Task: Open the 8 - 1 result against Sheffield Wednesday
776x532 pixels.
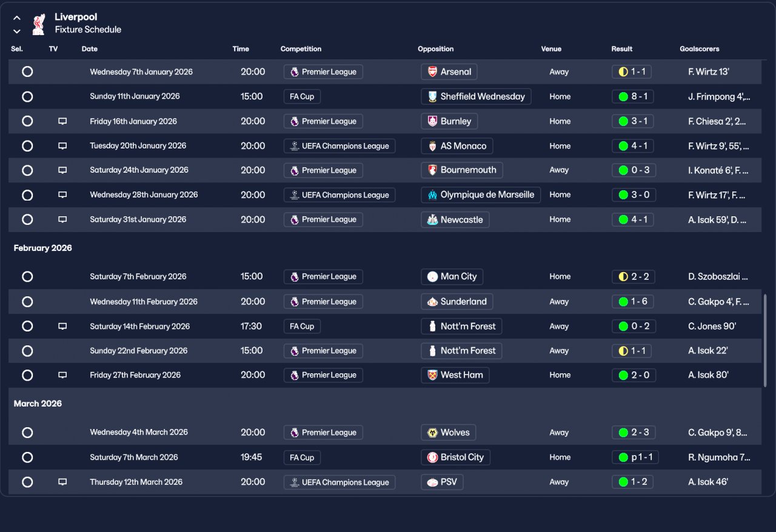Action: tap(633, 96)
